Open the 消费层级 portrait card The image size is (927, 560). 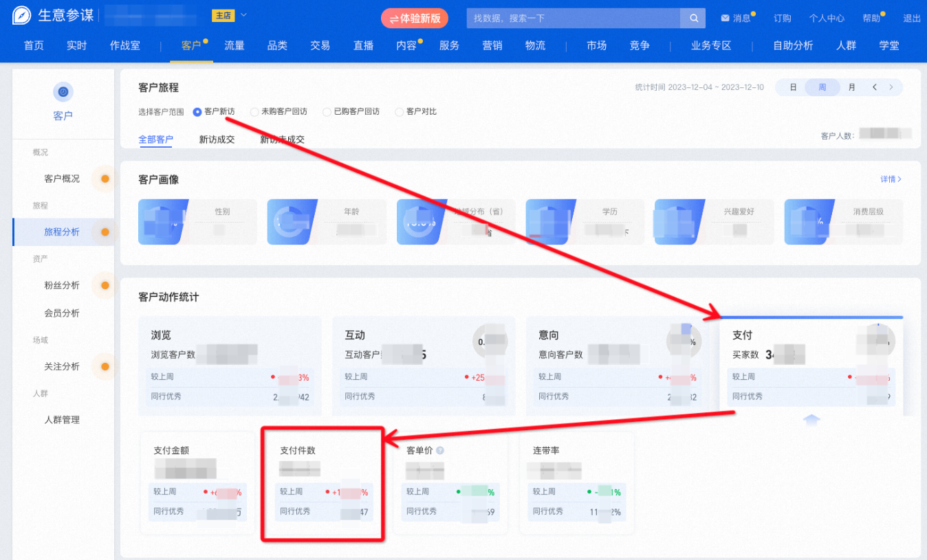(x=844, y=222)
